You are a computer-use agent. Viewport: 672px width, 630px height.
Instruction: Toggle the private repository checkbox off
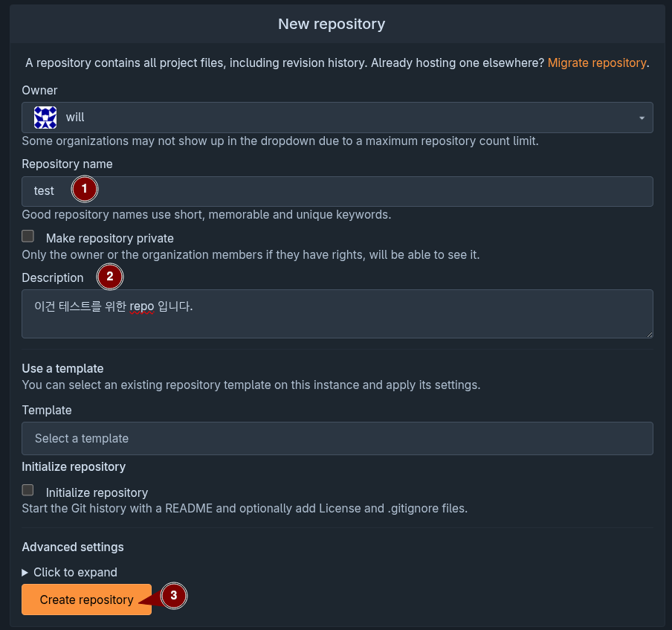(28, 236)
